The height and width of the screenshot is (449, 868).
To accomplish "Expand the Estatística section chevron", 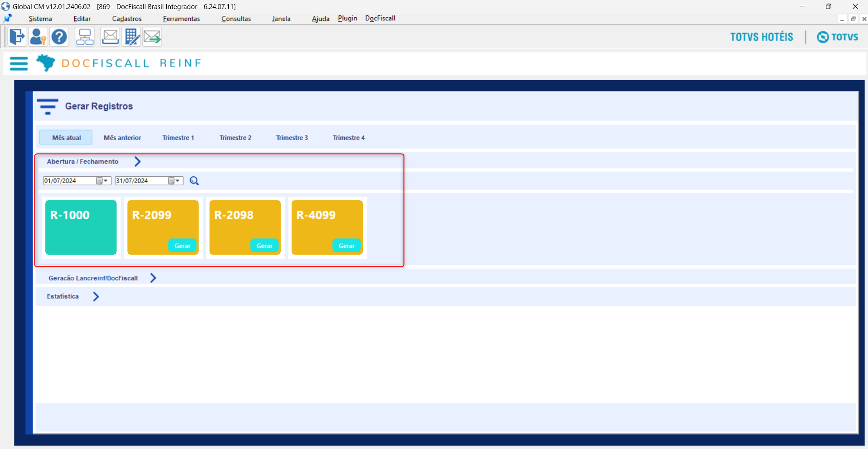I will point(96,296).
